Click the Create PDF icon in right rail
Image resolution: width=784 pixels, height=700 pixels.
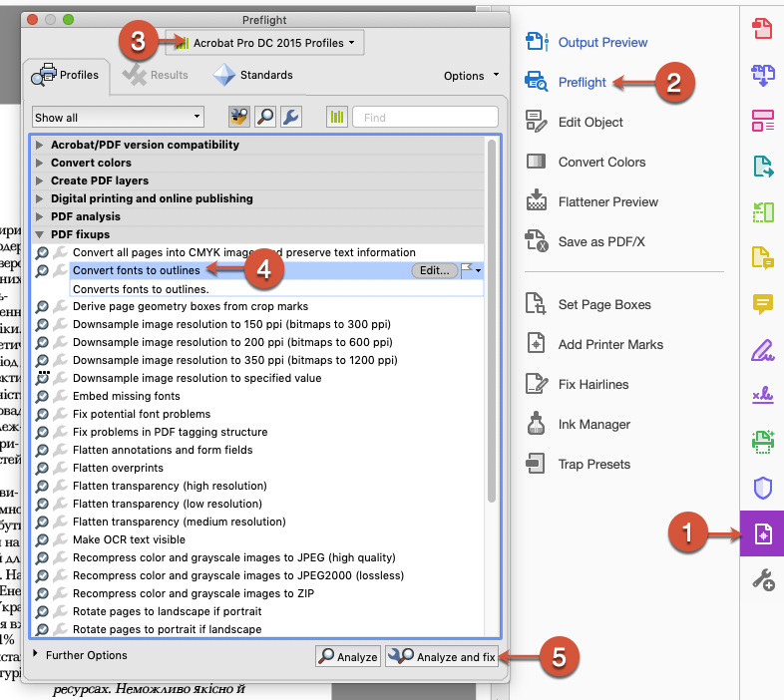762,28
